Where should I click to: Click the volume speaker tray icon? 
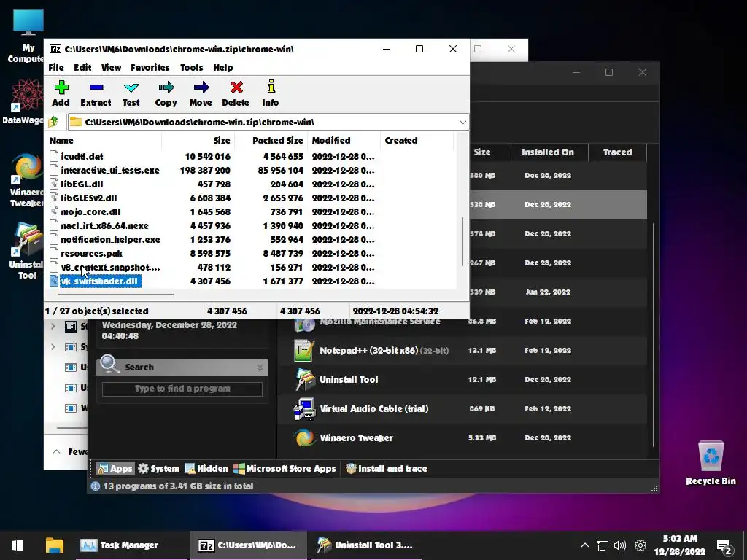[x=620, y=545]
